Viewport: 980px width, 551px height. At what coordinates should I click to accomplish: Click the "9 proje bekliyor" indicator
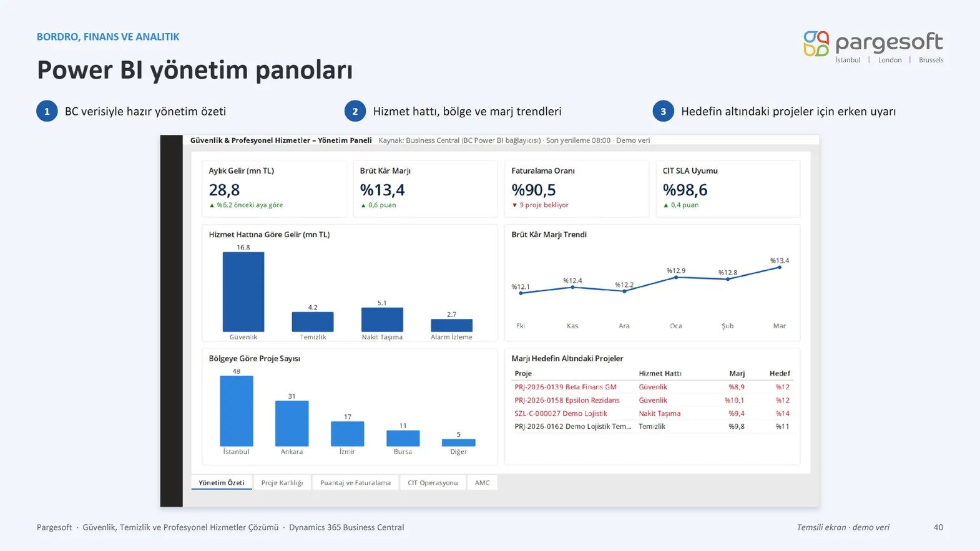[540, 205]
